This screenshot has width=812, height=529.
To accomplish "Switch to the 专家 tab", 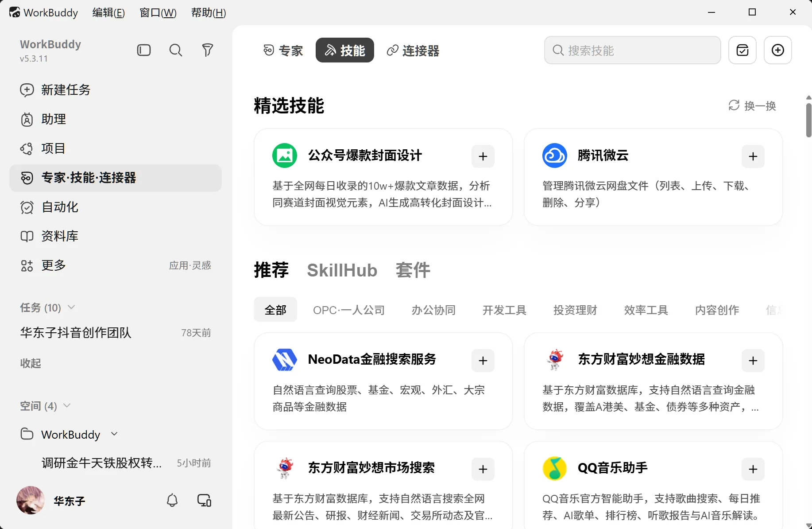I will 283,51.
